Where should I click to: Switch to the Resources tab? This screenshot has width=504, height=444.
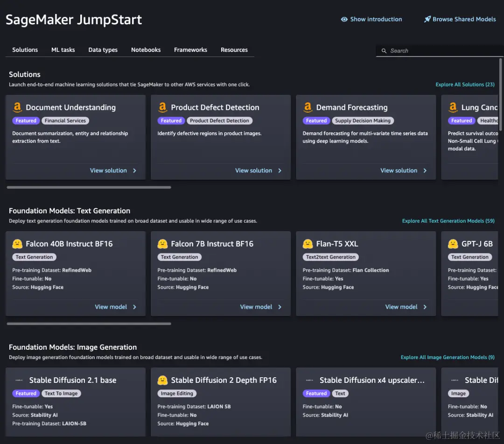click(234, 50)
